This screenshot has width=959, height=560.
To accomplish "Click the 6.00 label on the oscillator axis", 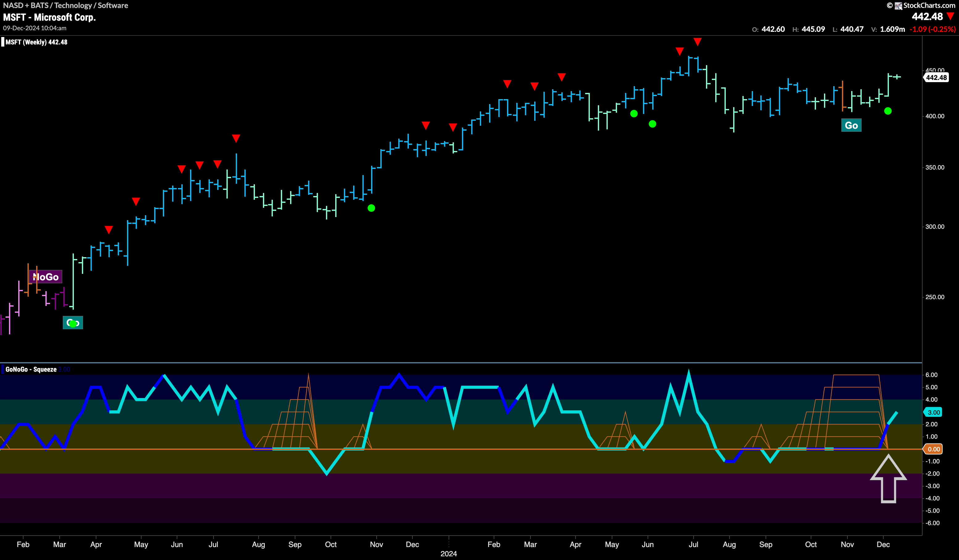I will (931, 375).
